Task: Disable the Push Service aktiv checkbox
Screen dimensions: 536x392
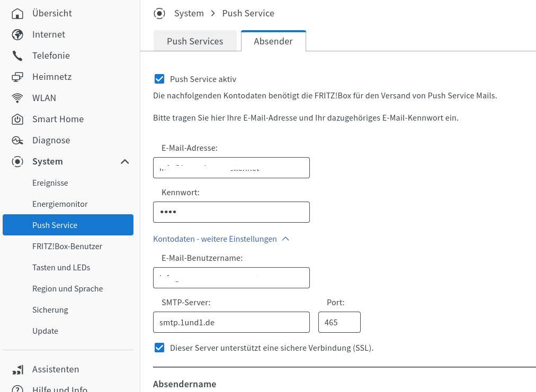Action: pos(159,79)
